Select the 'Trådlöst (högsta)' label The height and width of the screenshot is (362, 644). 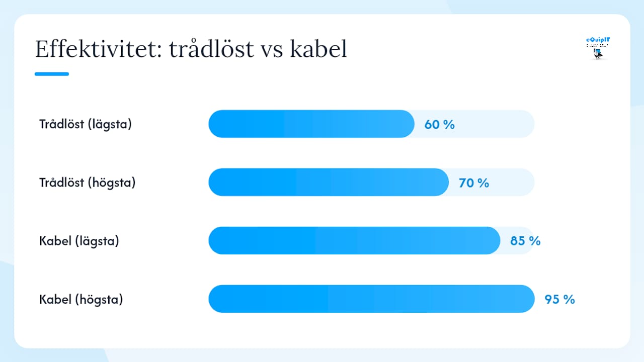pyautogui.click(x=88, y=183)
